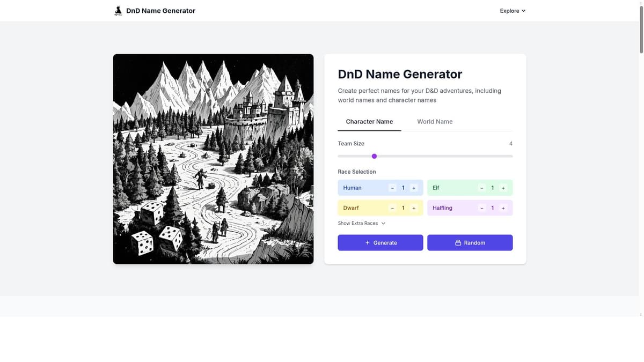Click the DnD Name Generator logo icon
Screen dimensions: 644x362
click(x=118, y=10)
